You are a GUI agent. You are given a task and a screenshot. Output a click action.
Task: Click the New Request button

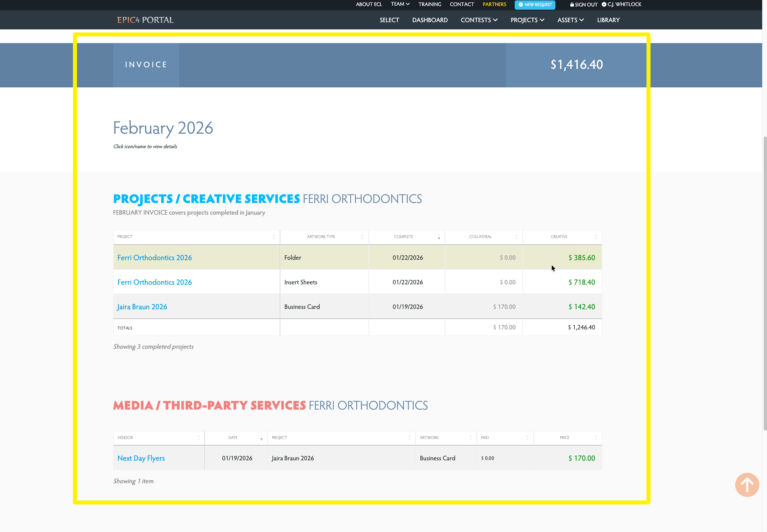pyautogui.click(x=535, y=5)
